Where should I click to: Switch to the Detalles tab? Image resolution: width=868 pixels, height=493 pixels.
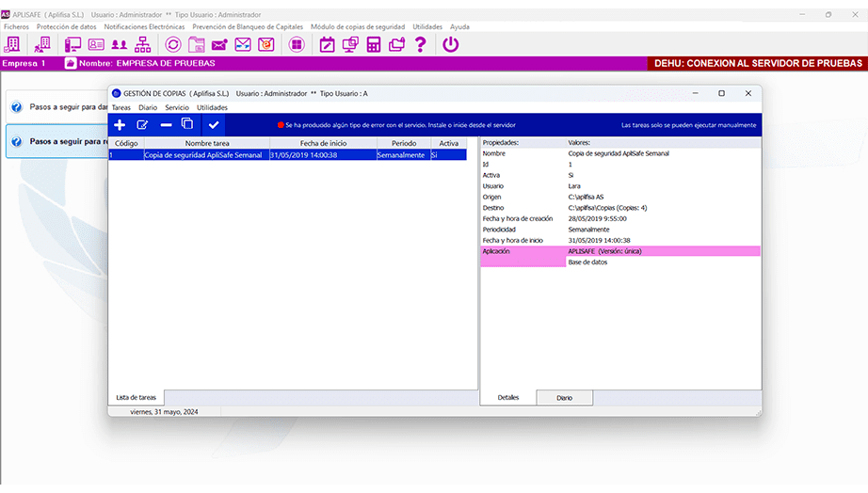pyautogui.click(x=508, y=397)
